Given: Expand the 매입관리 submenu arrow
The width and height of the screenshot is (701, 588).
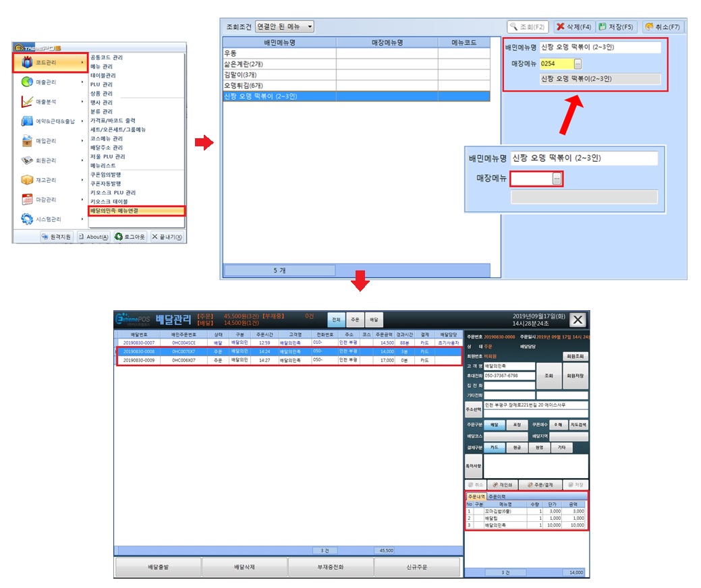Looking at the screenshot, I should 82,141.
